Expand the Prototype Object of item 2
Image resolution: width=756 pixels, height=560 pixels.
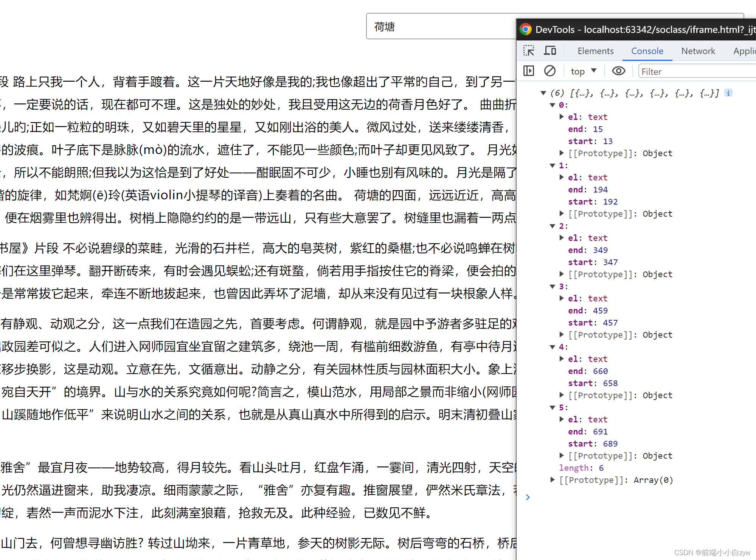[562, 274]
